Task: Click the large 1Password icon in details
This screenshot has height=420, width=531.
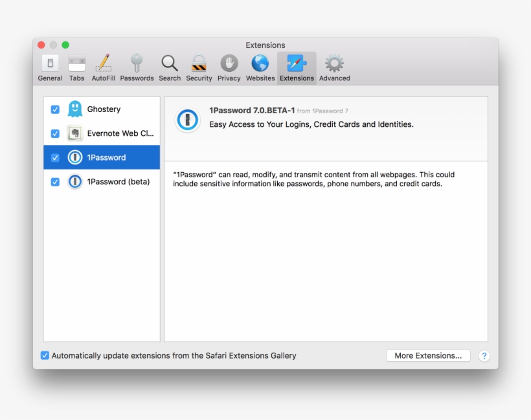Action: (x=187, y=120)
